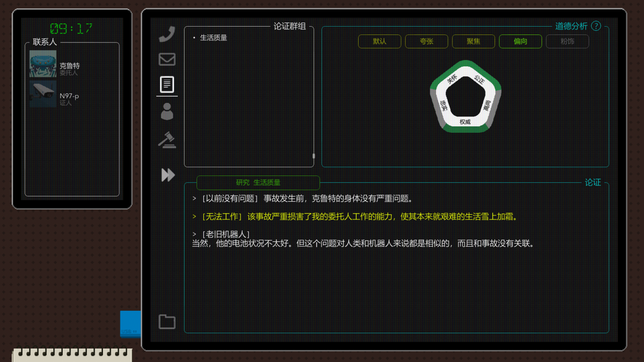This screenshot has height=362, width=644.
Task: Click the 道德分析 help question mark
Action: [596, 26]
